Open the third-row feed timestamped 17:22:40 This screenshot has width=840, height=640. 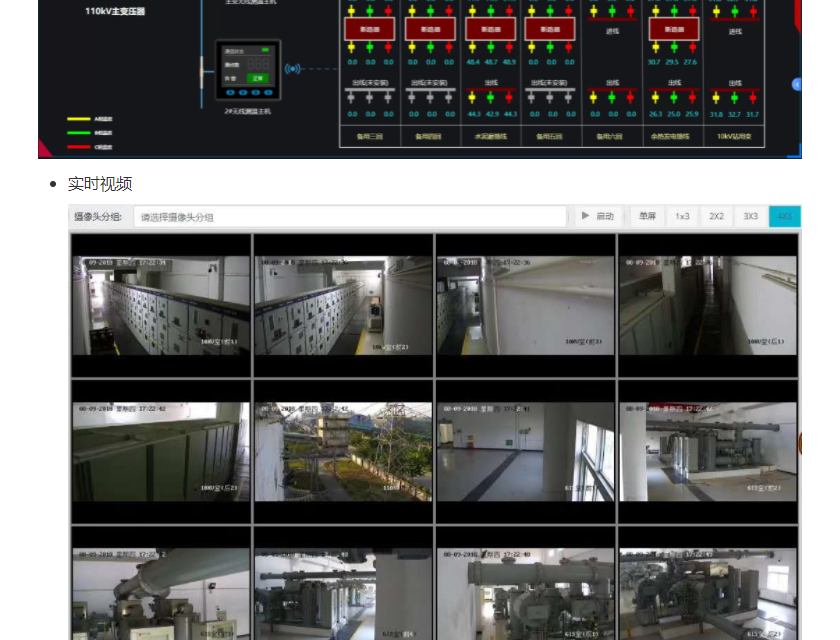click(526, 584)
